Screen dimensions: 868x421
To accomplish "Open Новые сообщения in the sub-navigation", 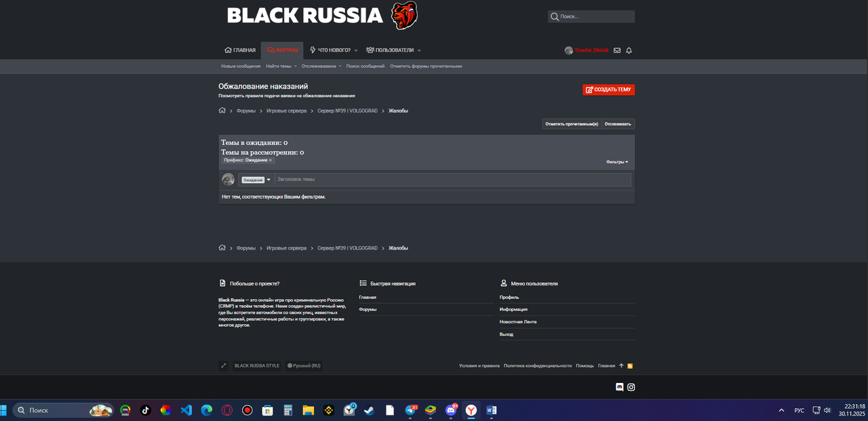I will [x=241, y=66].
